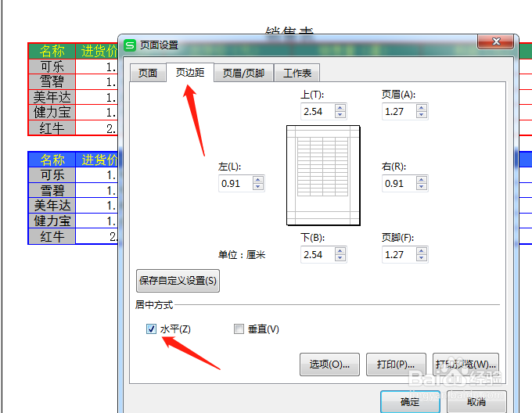Click 雪碧 cell in the red table
This screenshot has width=532, height=413.
click(x=52, y=81)
